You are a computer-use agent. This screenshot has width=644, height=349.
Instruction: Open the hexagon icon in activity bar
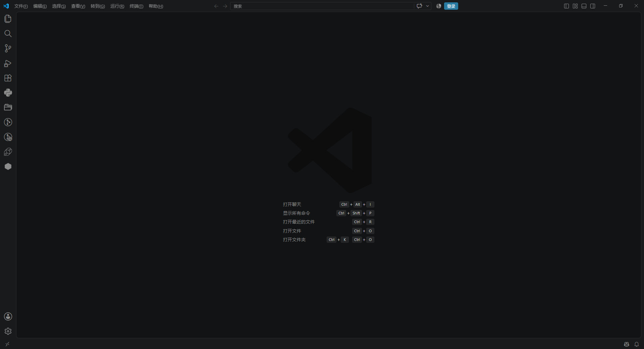(x=8, y=166)
